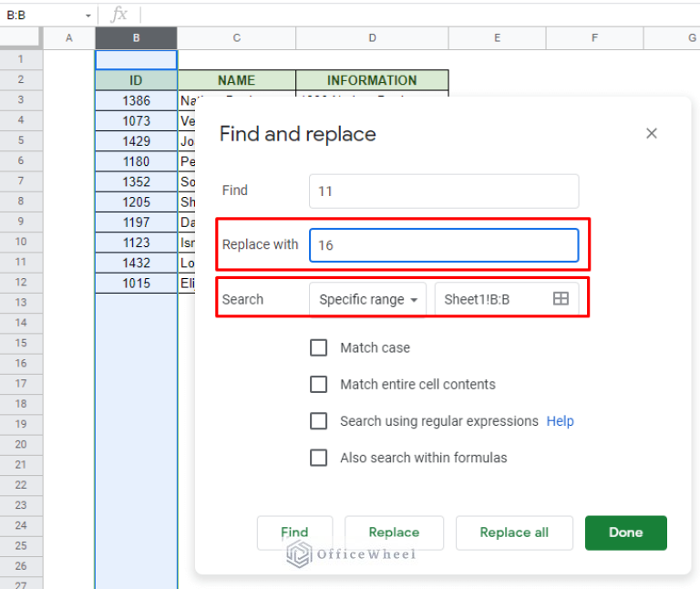Click cell with ID 1432
This screenshot has width=700, height=589.
136,263
